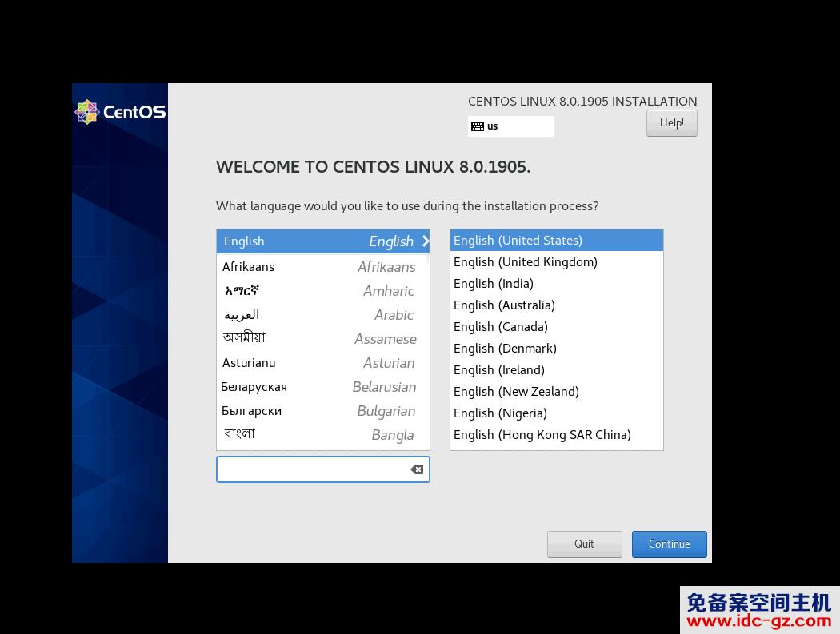Click the English row chevron arrow
This screenshot has width=840, height=634.
pos(426,241)
